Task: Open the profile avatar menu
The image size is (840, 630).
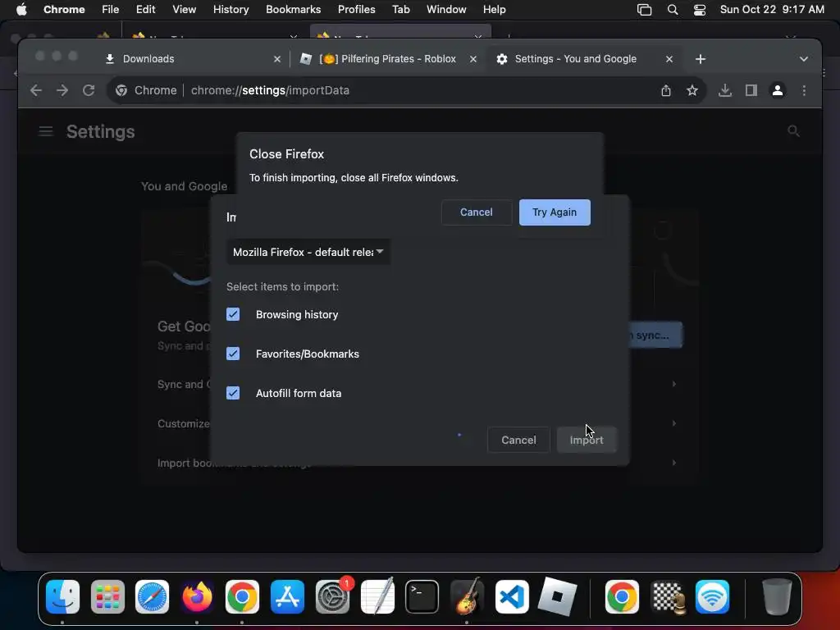Action: tap(778, 90)
